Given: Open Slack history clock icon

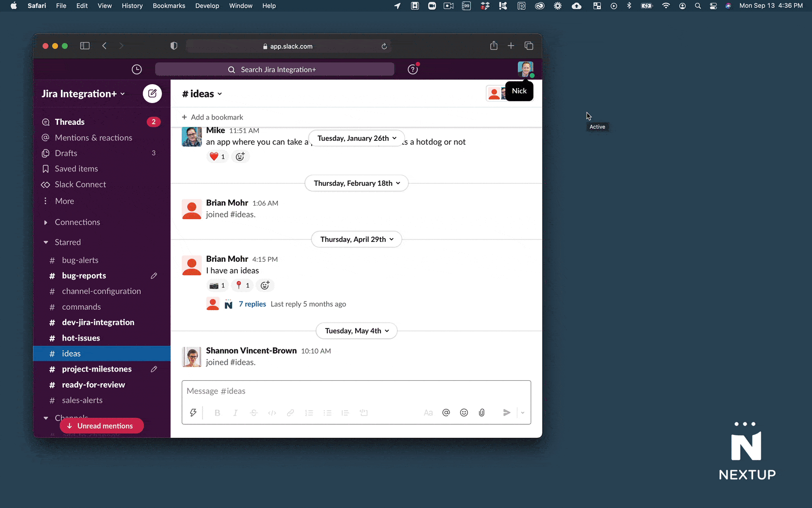Looking at the screenshot, I should coord(137,70).
